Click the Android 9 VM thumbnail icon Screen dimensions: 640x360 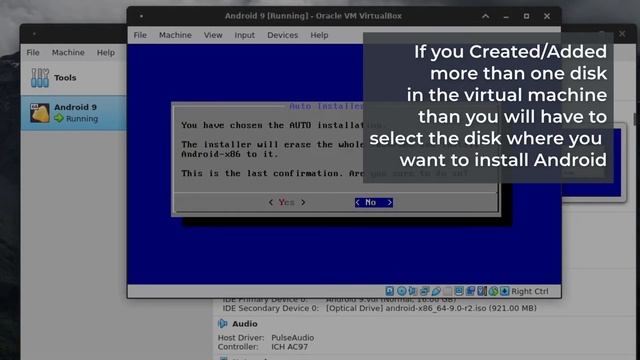[x=40, y=113]
